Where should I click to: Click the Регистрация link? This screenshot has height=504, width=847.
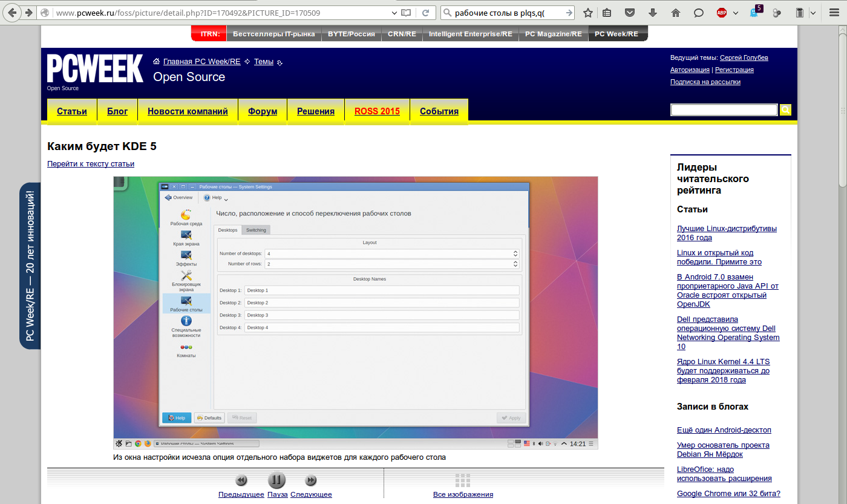pyautogui.click(x=734, y=70)
